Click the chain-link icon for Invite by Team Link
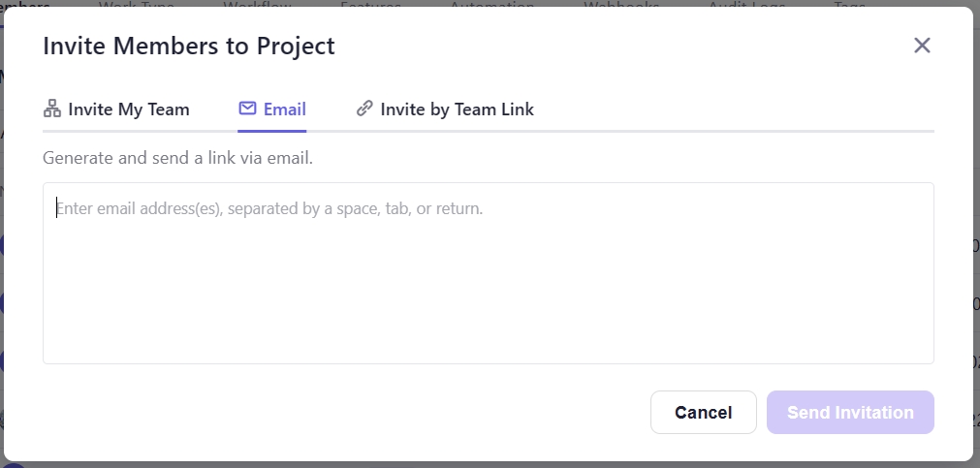Viewport: 980px width, 468px height. [364, 109]
